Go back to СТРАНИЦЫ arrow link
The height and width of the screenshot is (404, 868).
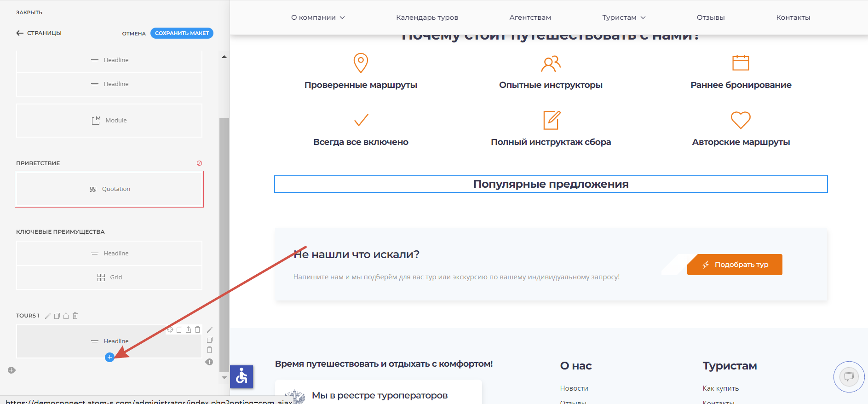(x=39, y=33)
